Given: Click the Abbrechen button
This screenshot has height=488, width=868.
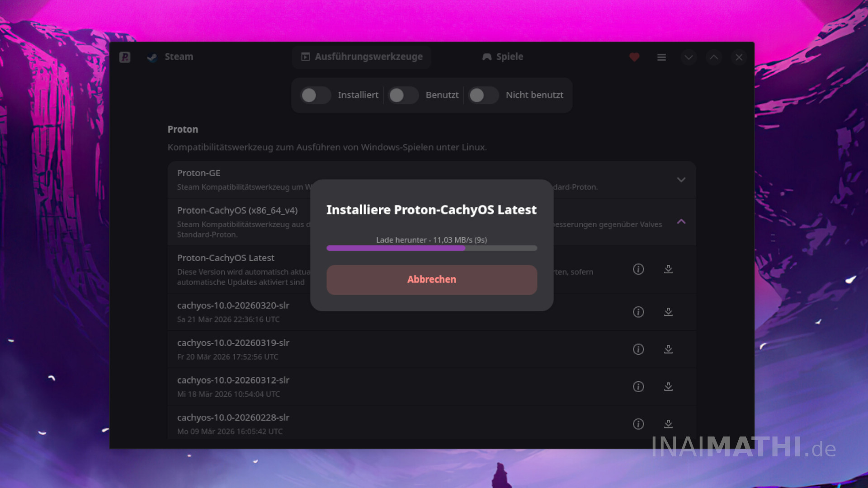Looking at the screenshot, I should tap(432, 280).
